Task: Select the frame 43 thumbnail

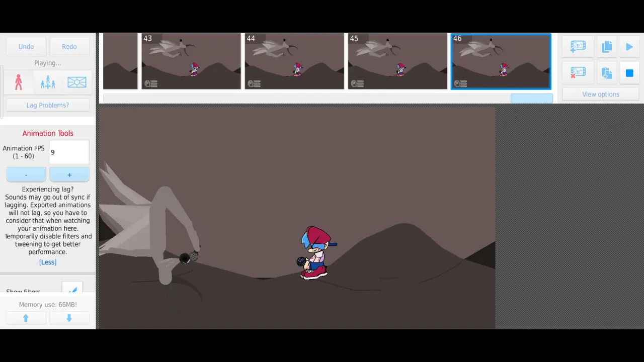Action: (x=191, y=61)
